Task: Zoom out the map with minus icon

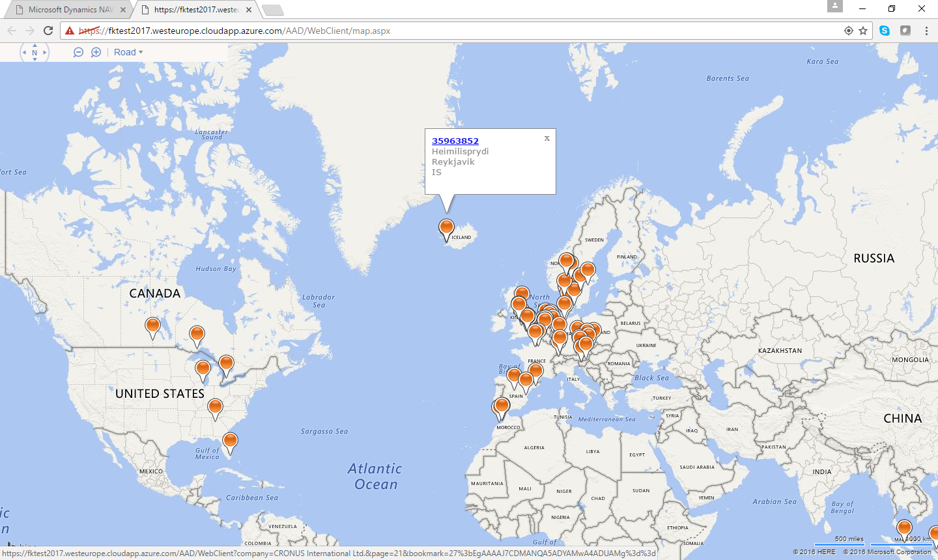Action: click(78, 52)
